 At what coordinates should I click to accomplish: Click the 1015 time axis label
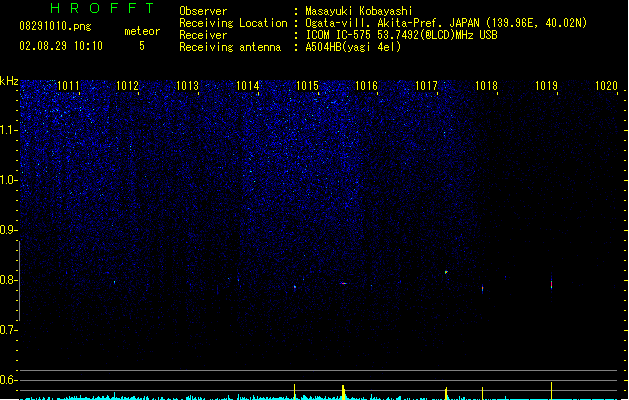[x=307, y=86]
